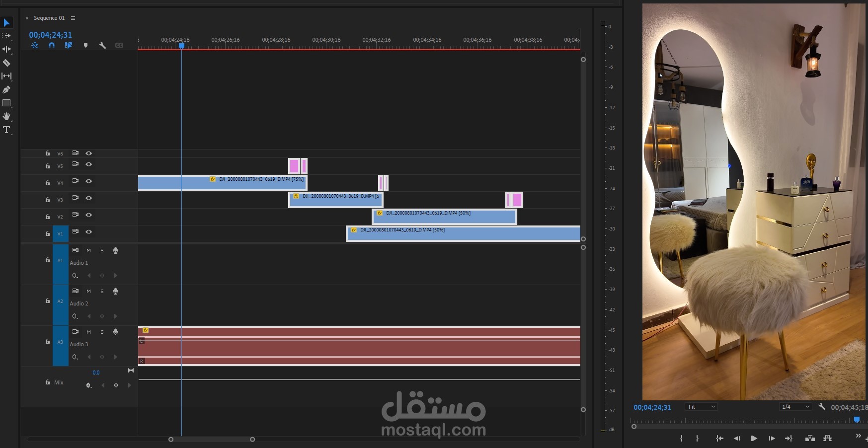Mute the Audio 3 track
The height and width of the screenshot is (448, 868).
tap(88, 332)
